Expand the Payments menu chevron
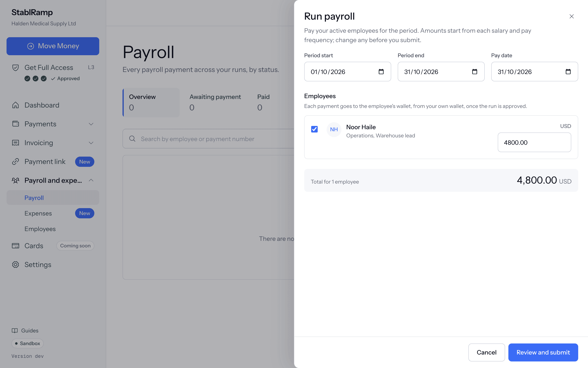 click(91, 124)
